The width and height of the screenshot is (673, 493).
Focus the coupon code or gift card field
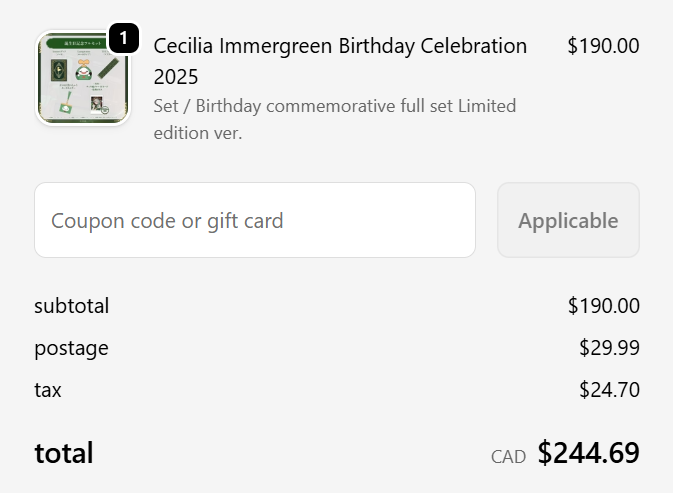click(254, 220)
